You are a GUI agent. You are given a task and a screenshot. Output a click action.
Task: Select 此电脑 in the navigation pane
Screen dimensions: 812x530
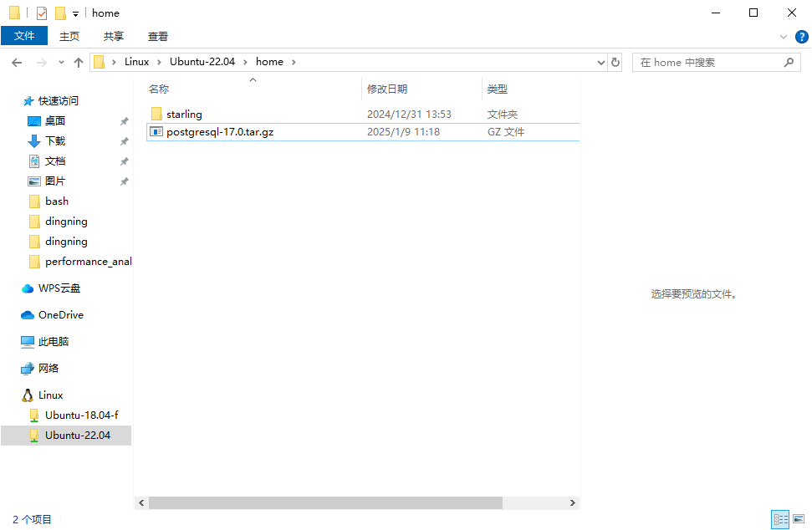tap(54, 342)
